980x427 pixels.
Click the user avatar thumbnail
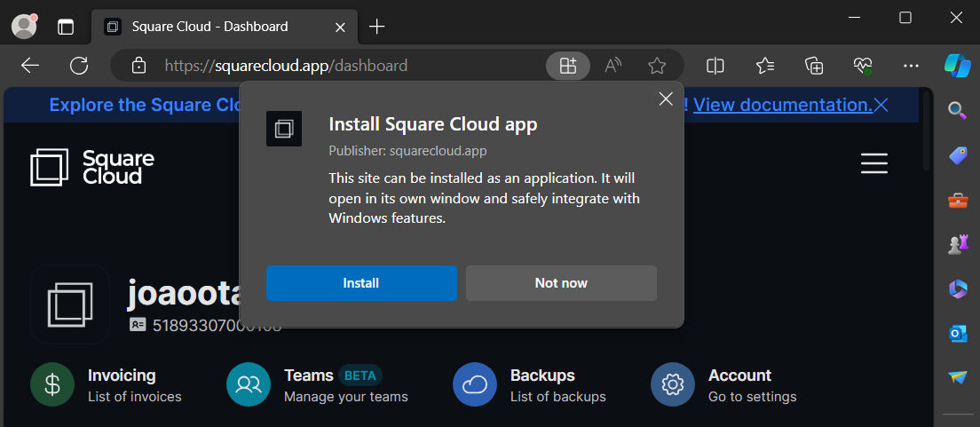click(70, 304)
